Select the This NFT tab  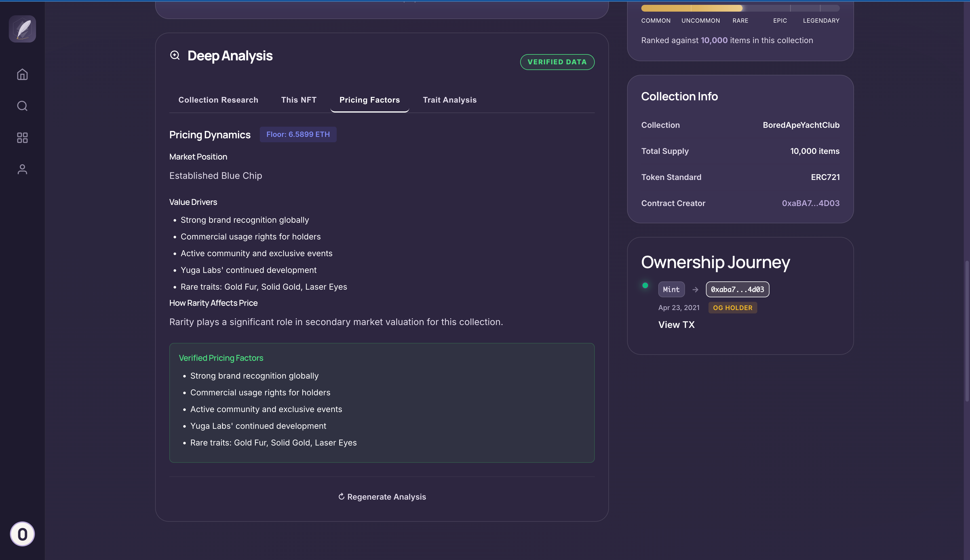coord(299,100)
